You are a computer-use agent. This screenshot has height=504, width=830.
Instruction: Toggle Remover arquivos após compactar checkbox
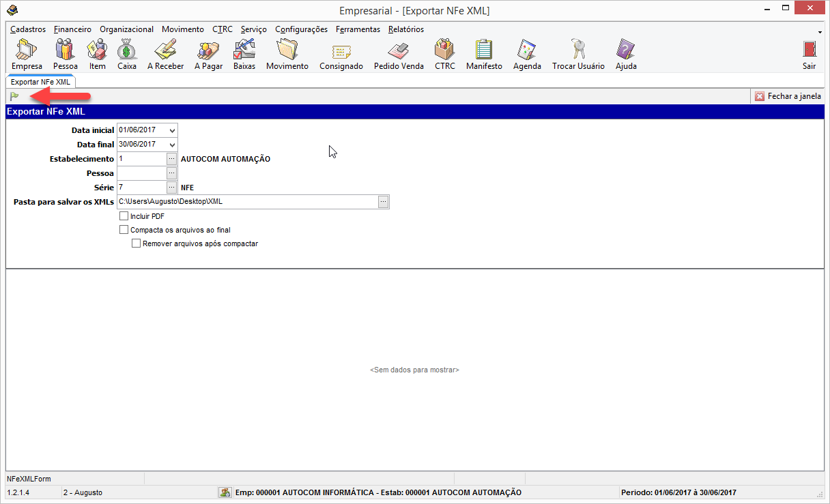pyautogui.click(x=137, y=243)
